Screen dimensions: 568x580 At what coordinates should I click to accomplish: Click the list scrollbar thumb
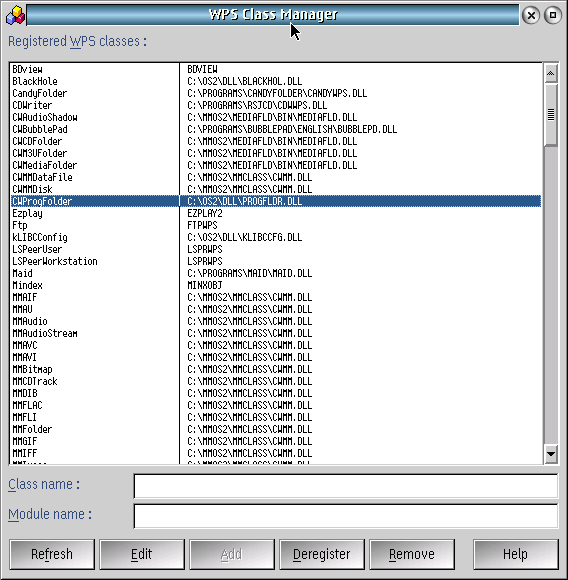550,114
